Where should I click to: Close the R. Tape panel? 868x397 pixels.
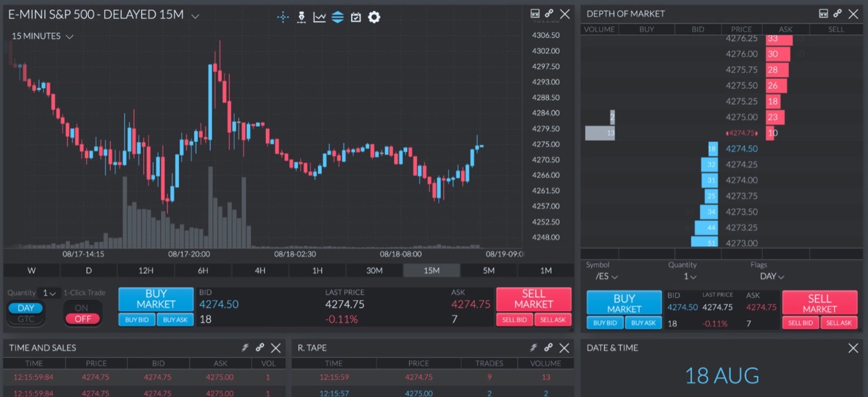click(564, 348)
